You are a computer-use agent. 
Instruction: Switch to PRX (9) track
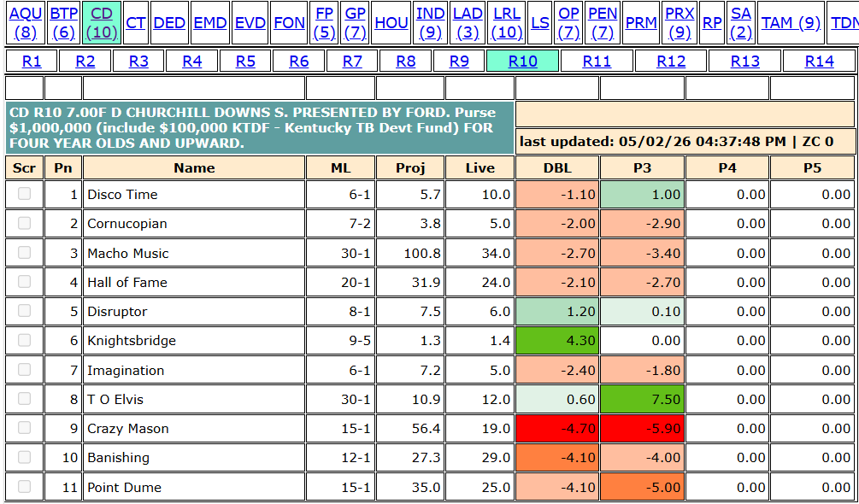(680, 22)
